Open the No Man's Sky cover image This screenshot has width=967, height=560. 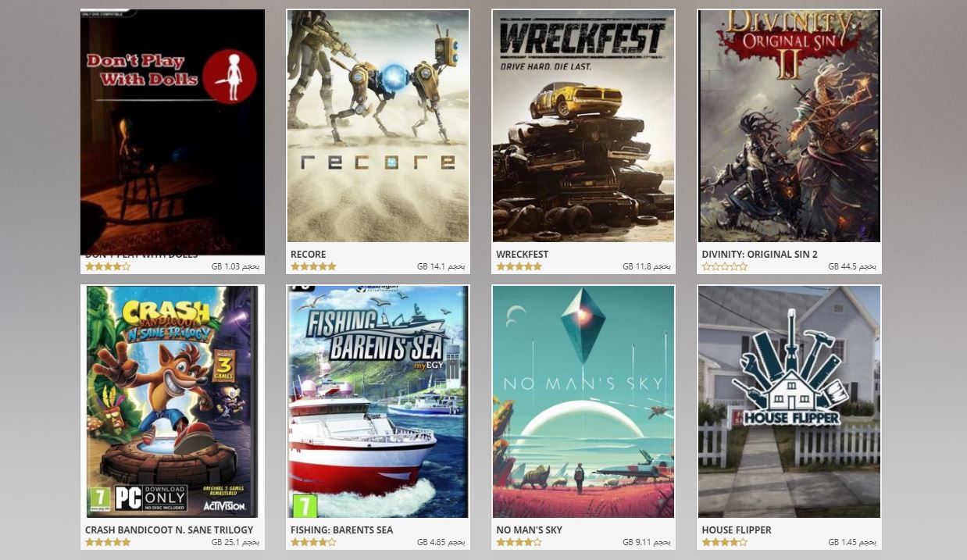click(583, 401)
